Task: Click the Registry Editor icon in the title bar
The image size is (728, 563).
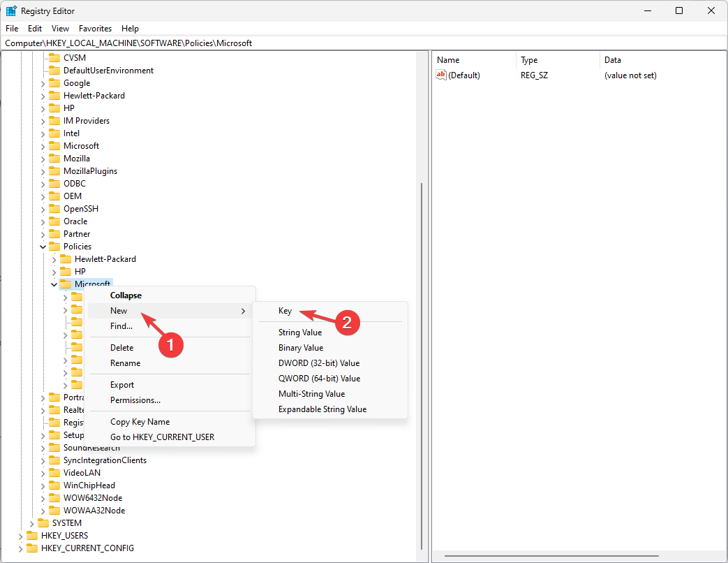Action: pyautogui.click(x=11, y=10)
